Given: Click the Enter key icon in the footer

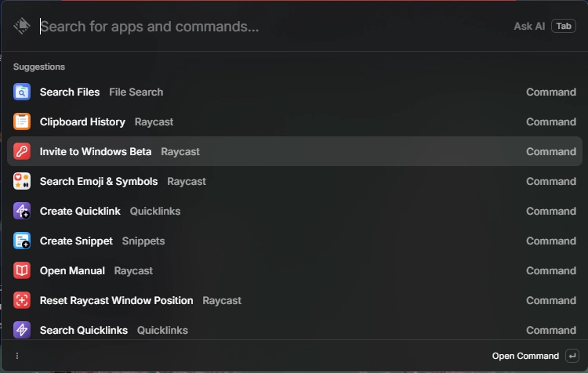Looking at the screenshot, I should pyautogui.click(x=572, y=356).
